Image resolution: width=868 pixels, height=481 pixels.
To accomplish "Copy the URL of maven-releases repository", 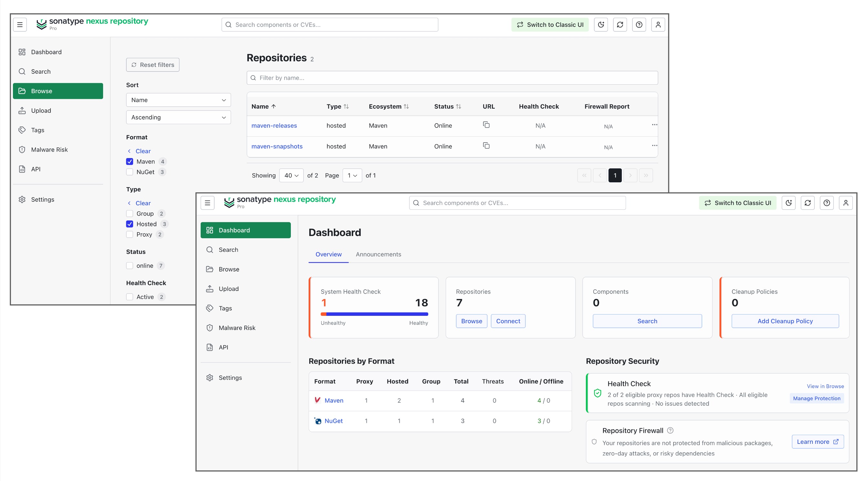I will (x=486, y=125).
